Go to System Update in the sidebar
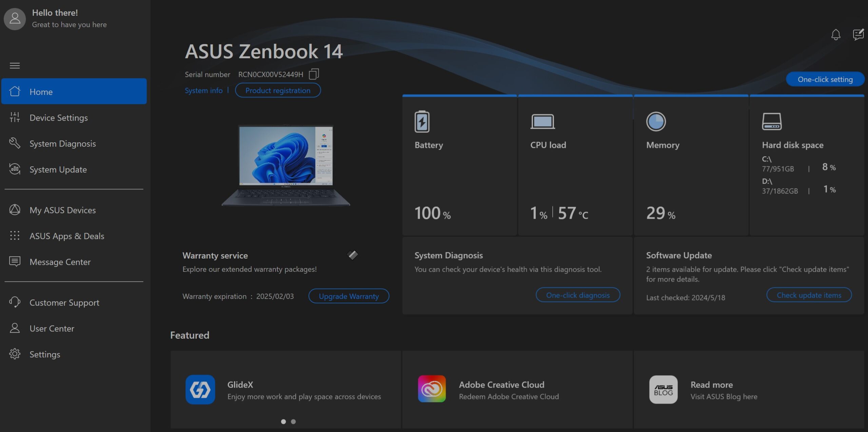868x432 pixels. point(58,169)
